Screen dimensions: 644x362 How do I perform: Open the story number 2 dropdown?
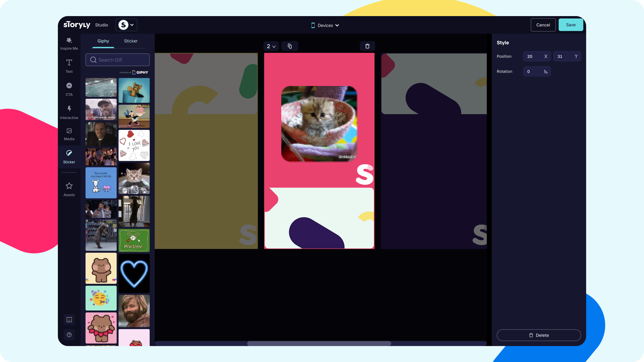click(271, 46)
